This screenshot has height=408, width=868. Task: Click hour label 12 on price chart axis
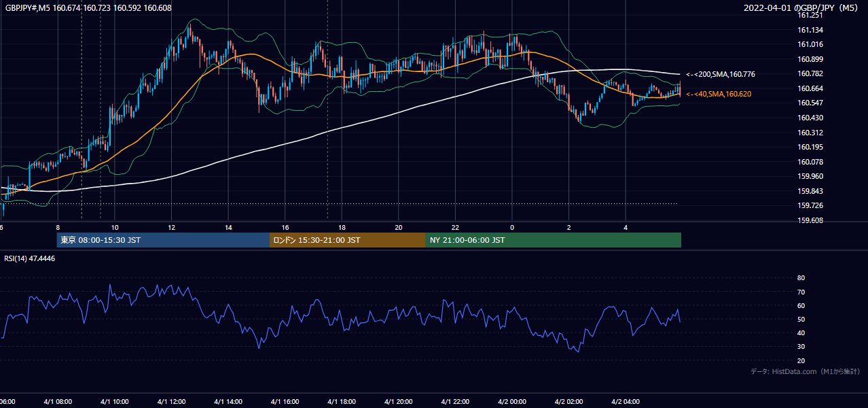[x=172, y=228]
